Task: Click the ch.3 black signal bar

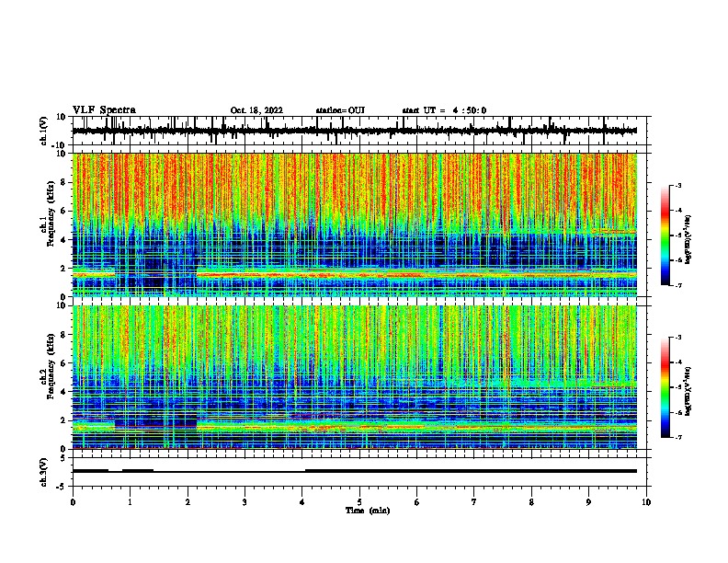Action: tap(355, 471)
